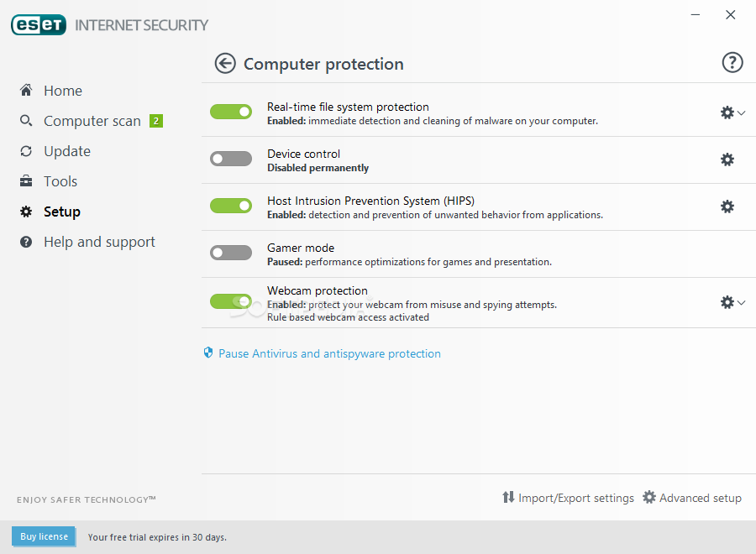Click the Import/Export arrows icon
The height and width of the screenshot is (554, 756).
[508, 497]
